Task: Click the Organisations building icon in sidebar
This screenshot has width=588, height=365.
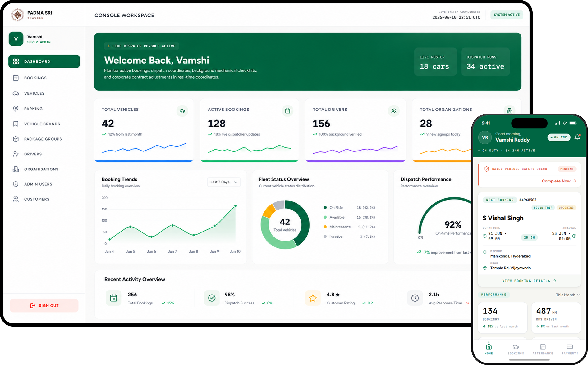Action: point(16,169)
